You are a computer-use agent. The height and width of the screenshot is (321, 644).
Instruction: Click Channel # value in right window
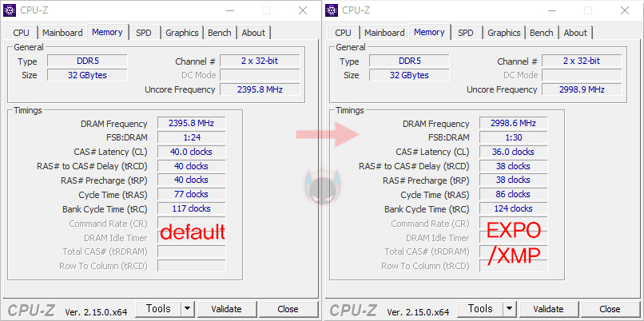(582, 61)
